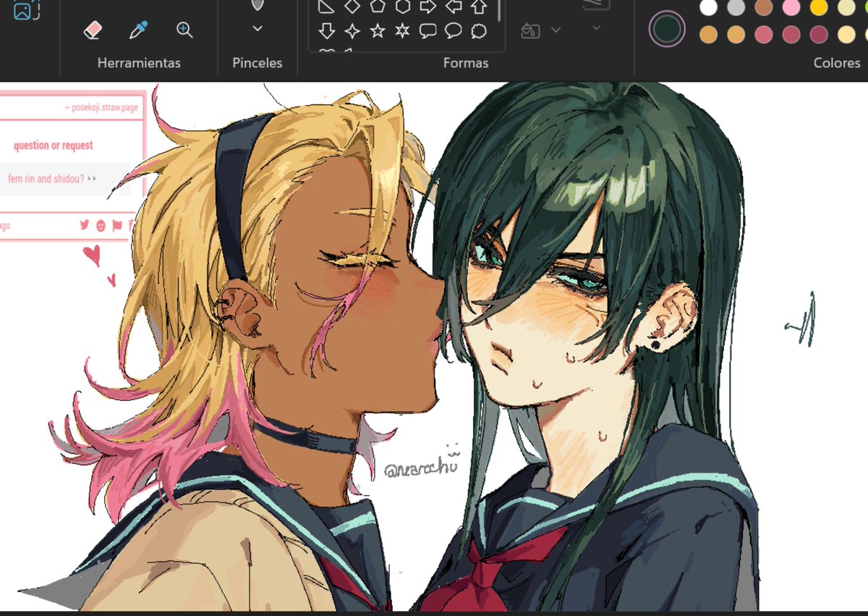
Task: Choose the four-point star shape
Action: 352,31
